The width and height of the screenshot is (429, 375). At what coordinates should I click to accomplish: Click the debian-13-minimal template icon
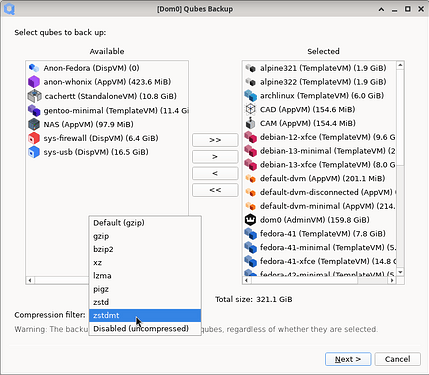click(x=250, y=151)
